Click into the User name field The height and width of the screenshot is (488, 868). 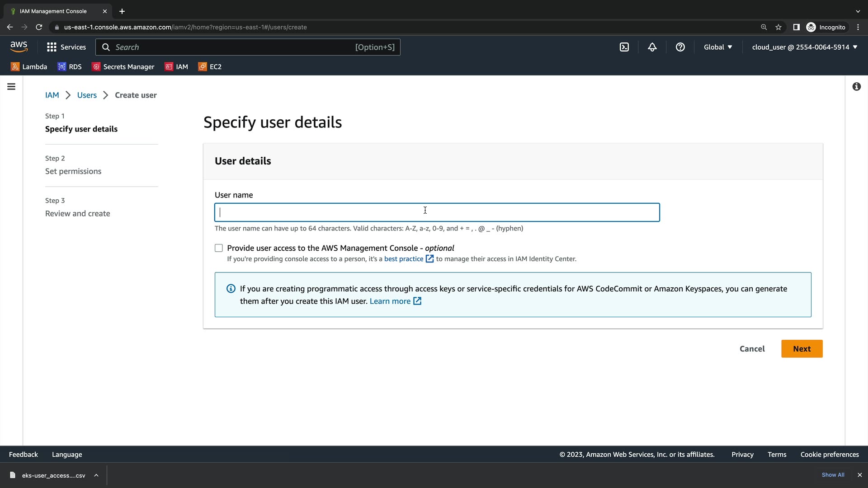437,212
